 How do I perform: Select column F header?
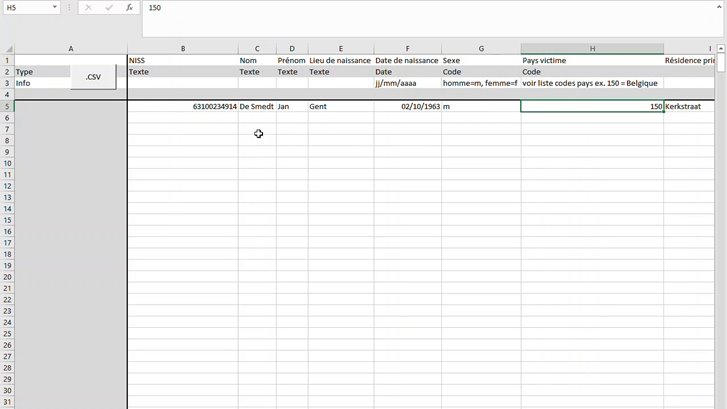tap(407, 49)
